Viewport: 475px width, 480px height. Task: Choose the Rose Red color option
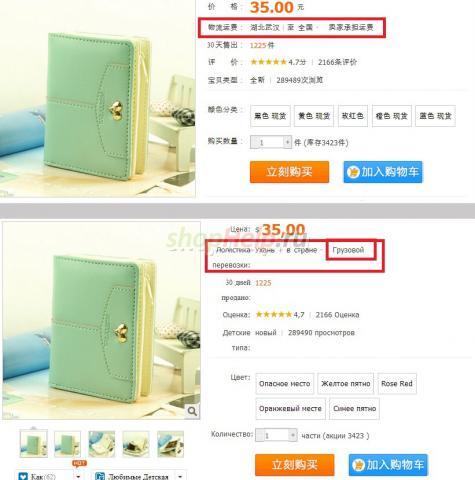[x=397, y=384]
